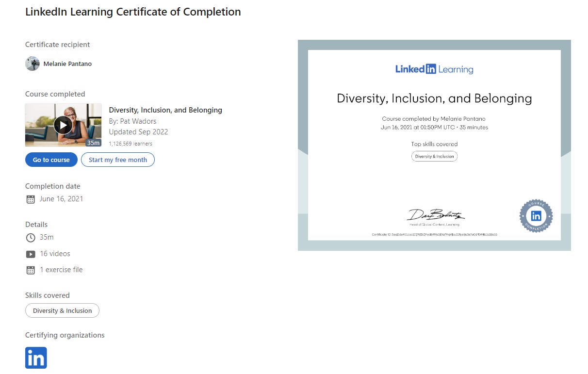Click the 16 videos detail text
588x374 pixels.
(x=55, y=254)
